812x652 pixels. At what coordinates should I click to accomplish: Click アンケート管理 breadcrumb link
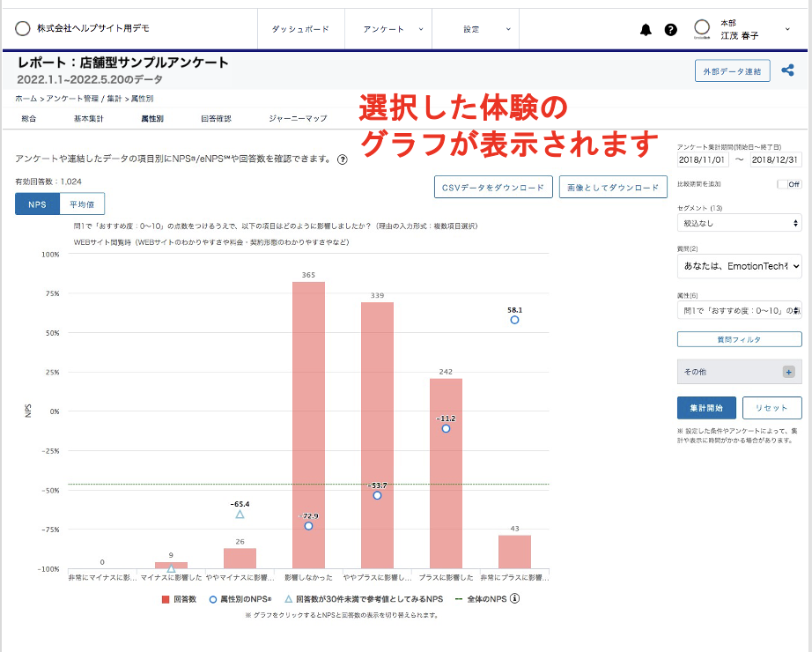(x=72, y=99)
